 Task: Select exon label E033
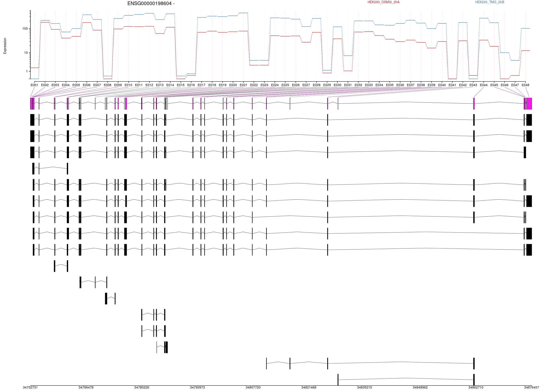(369, 85)
